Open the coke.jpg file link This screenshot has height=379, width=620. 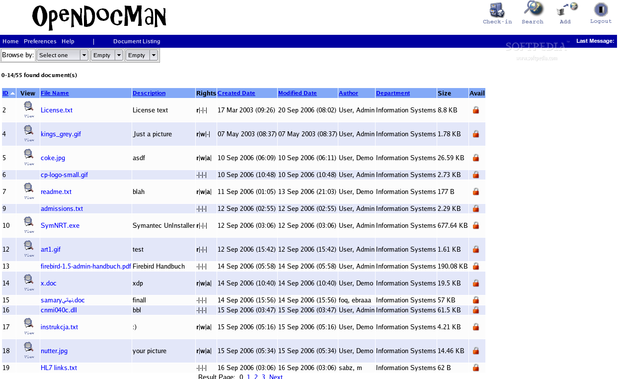tap(53, 158)
